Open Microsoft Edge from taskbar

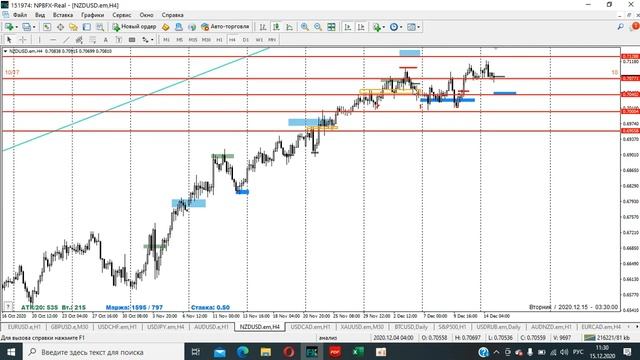242,352
